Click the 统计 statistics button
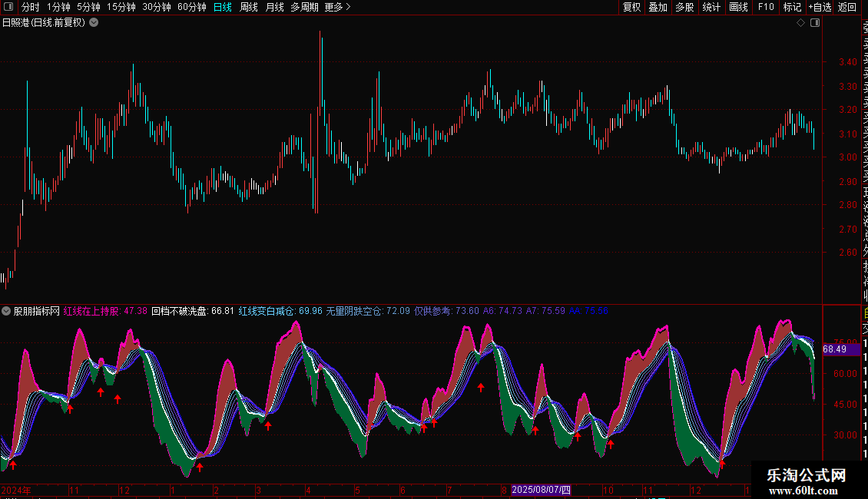The height and width of the screenshot is (499, 868). pos(711,7)
